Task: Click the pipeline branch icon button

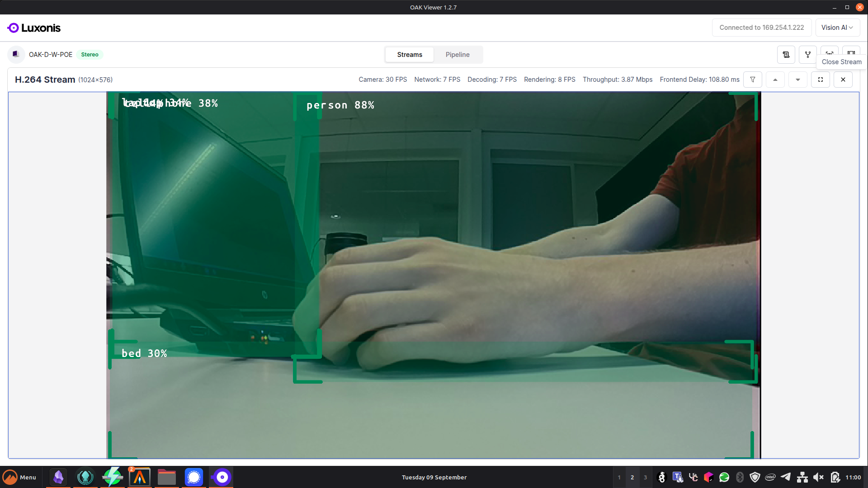Action: point(808,55)
